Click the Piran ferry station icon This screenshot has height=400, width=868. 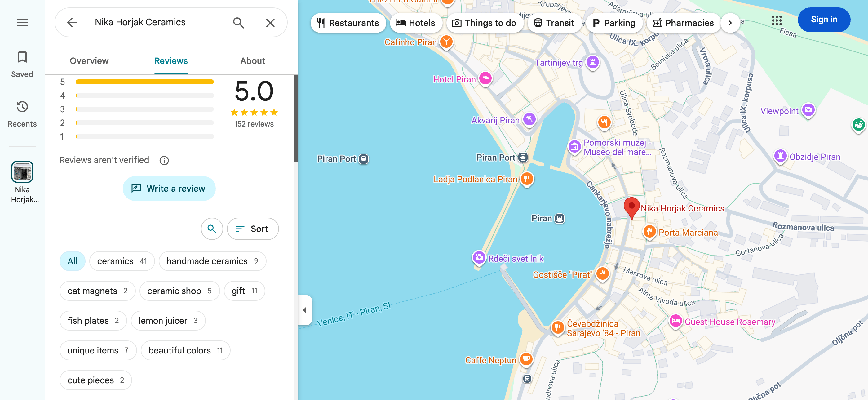(x=559, y=219)
